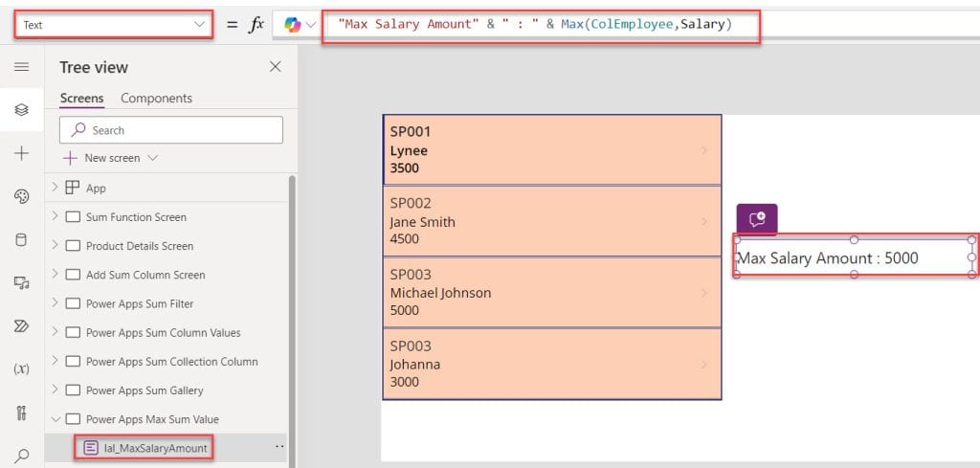Click the Tree view panel title
The width and height of the screenshot is (980, 468).
[94, 68]
